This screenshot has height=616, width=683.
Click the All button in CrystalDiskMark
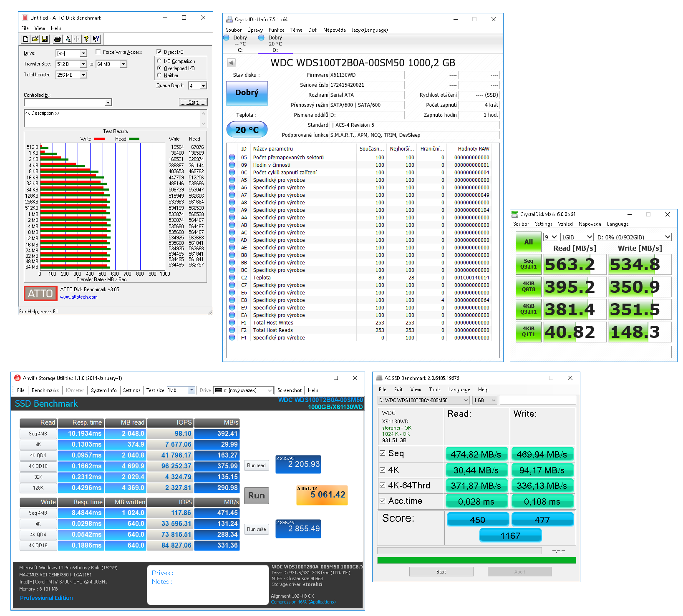pos(529,242)
